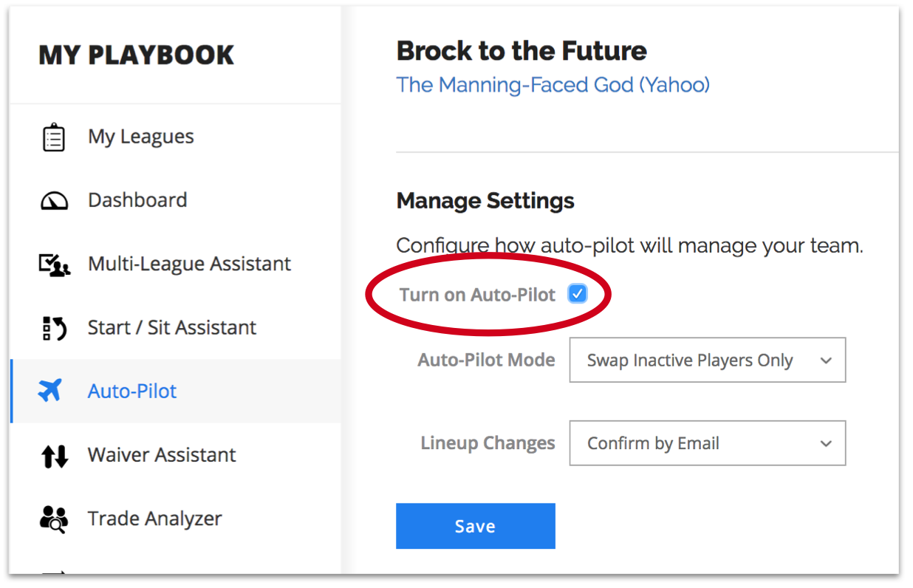913x588 pixels.
Task: Save the auto-pilot settings
Action: [475, 526]
